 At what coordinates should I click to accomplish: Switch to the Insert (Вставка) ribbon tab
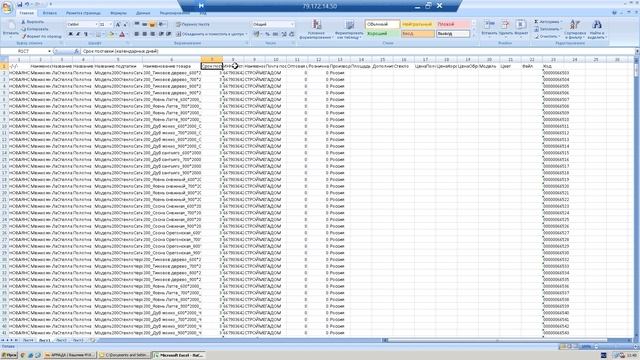pyautogui.click(x=50, y=13)
